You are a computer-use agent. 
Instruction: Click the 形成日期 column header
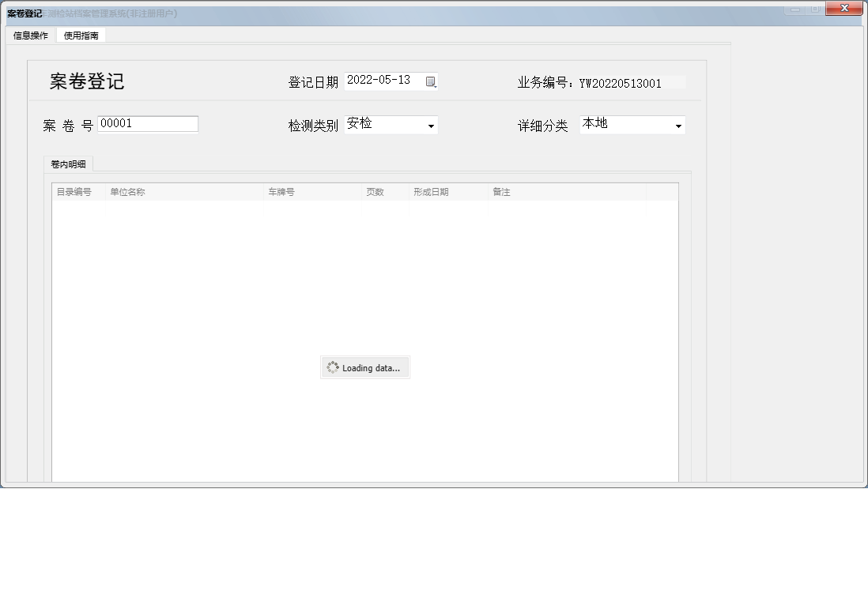click(x=432, y=191)
